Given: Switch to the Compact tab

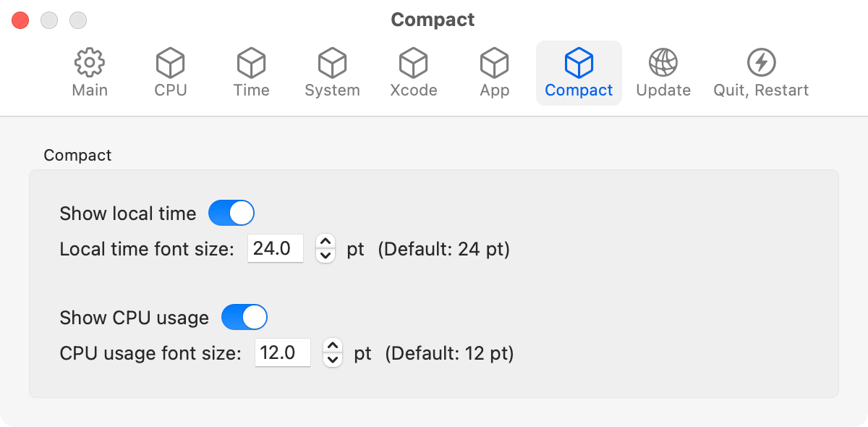Looking at the screenshot, I should coord(579,70).
